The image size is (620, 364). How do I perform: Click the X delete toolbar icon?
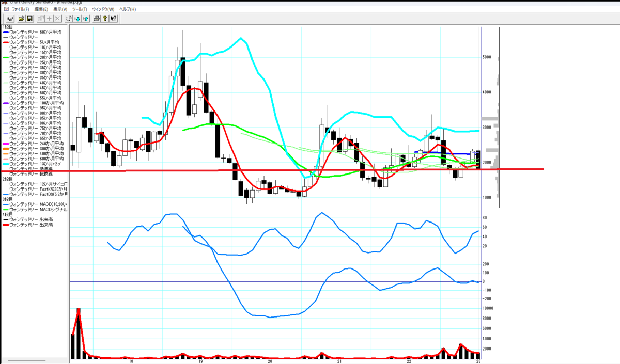click(x=57, y=19)
